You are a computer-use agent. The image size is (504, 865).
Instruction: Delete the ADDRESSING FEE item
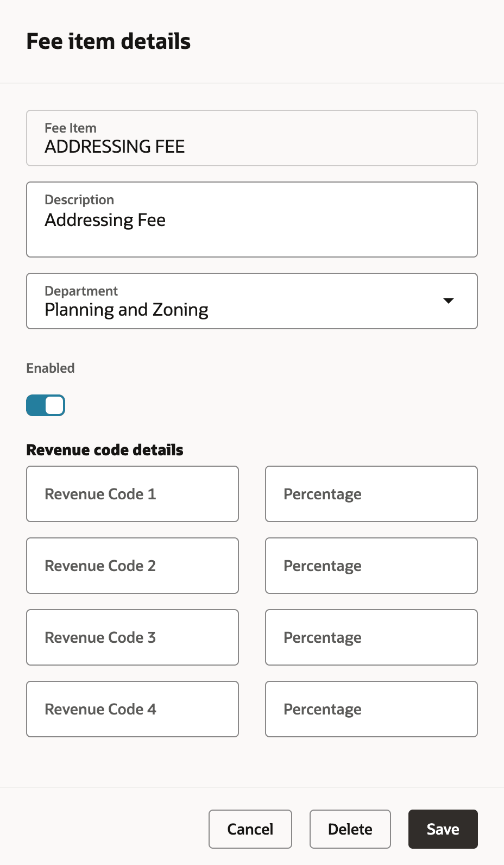[x=350, y=829]
